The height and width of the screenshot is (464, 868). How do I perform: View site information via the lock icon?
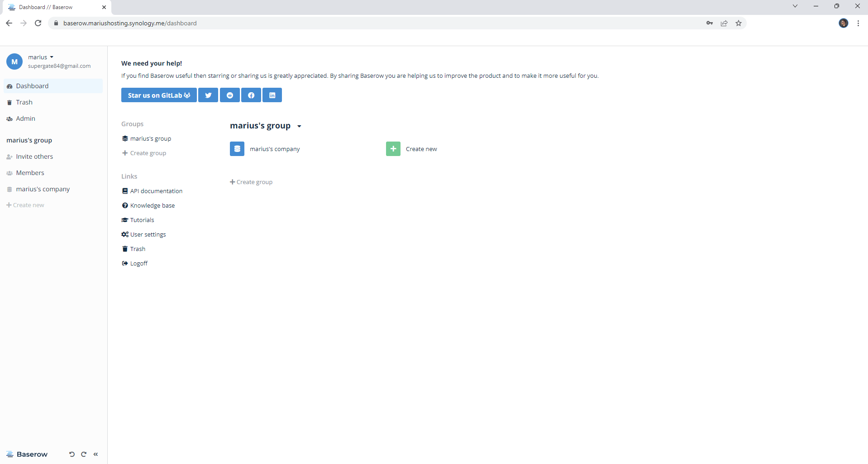(56, 23)
